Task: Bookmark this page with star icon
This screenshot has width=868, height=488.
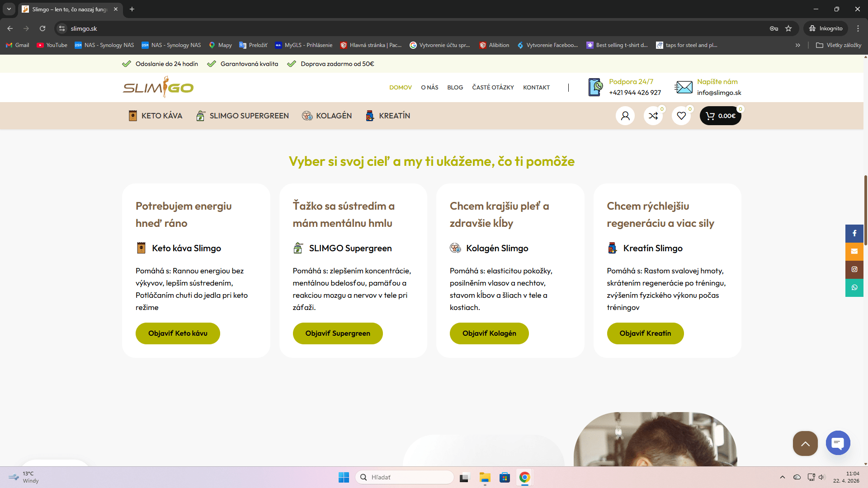Action: (x=788, y=28)
